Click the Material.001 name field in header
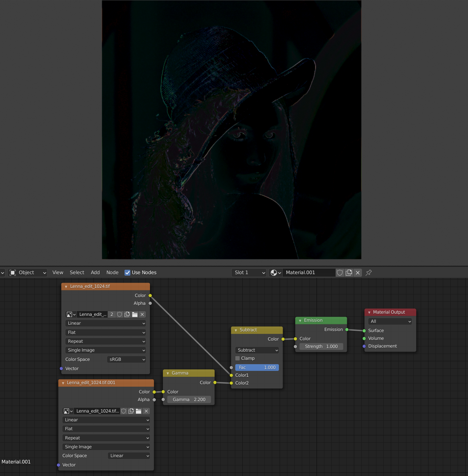The height and width of the screenshot is (476, 468). coord(310,273)
